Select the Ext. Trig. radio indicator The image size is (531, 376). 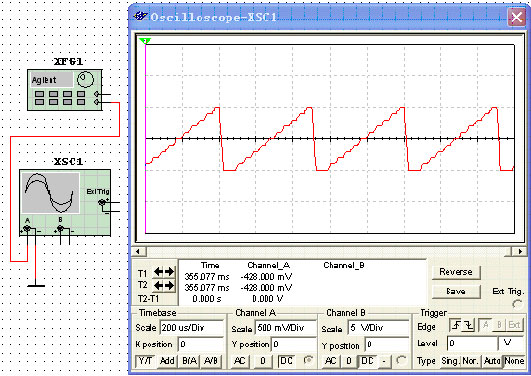coord(517,304)
